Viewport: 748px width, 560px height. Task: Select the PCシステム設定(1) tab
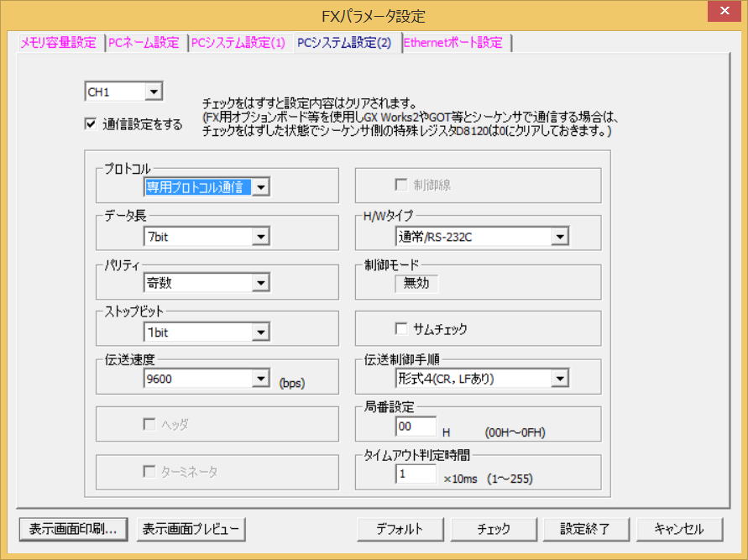click(239, 43)
